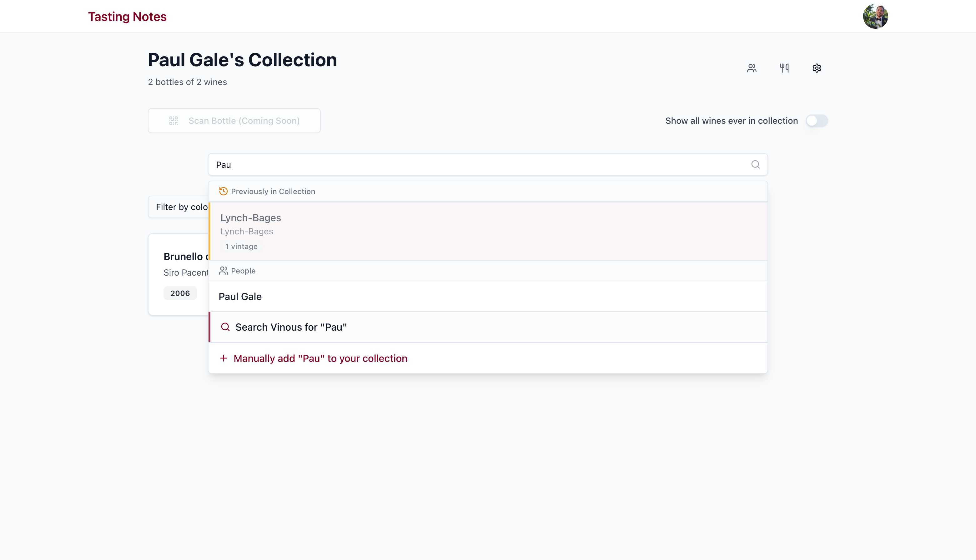Choose Search Vinous for "Pau"

[x=488, y=327]
